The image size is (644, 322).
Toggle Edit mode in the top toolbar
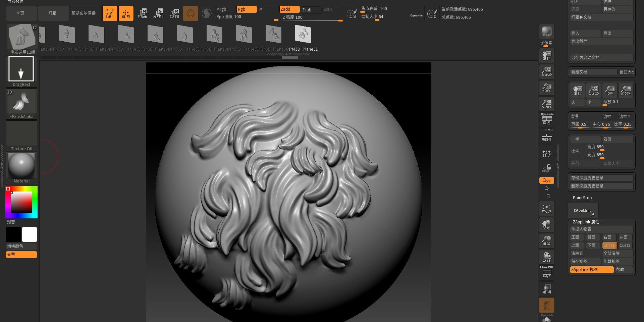[x=110, y=13]
